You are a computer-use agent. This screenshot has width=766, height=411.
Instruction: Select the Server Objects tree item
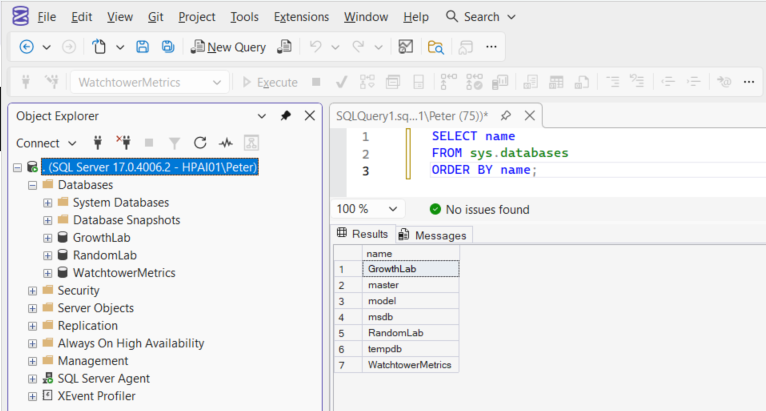[x=95, y=308]
